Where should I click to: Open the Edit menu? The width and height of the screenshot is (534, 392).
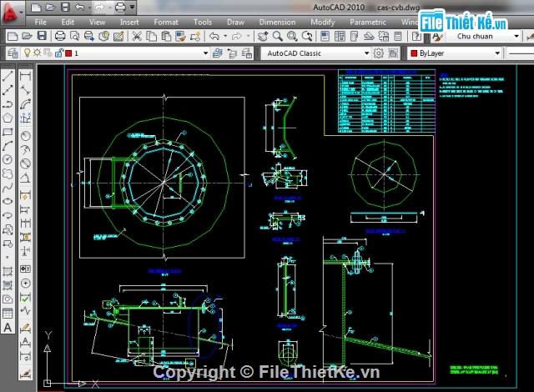[68, 23]
